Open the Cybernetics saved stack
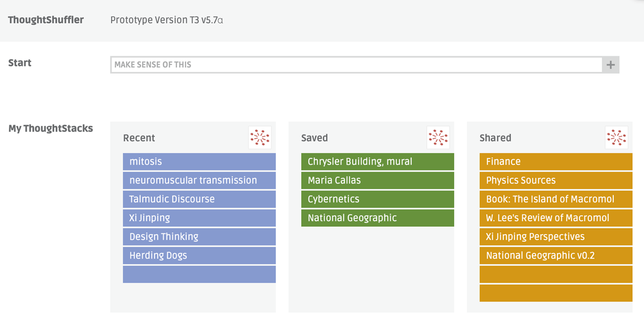Viewport: 644px width, 331px height. [377, 199]
